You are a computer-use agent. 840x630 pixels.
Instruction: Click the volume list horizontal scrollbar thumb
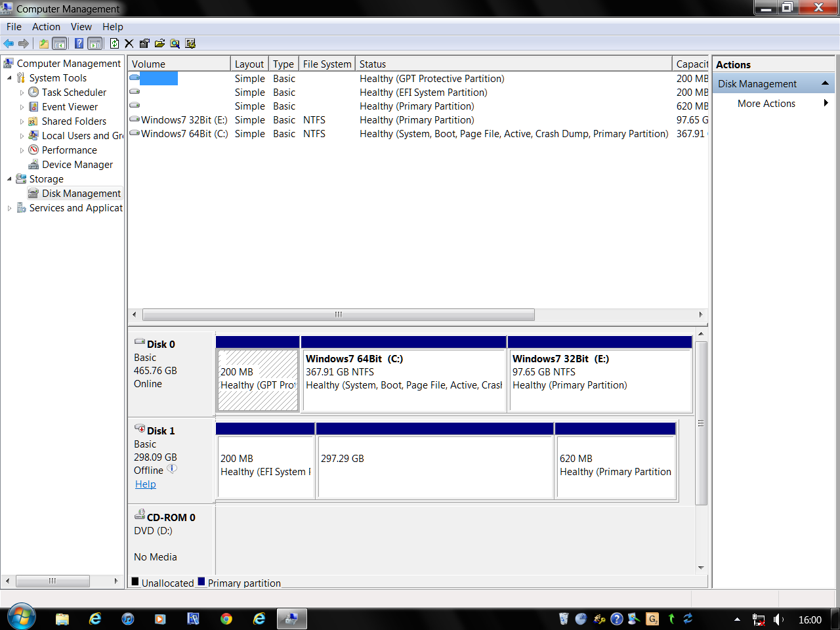[339, 314]
